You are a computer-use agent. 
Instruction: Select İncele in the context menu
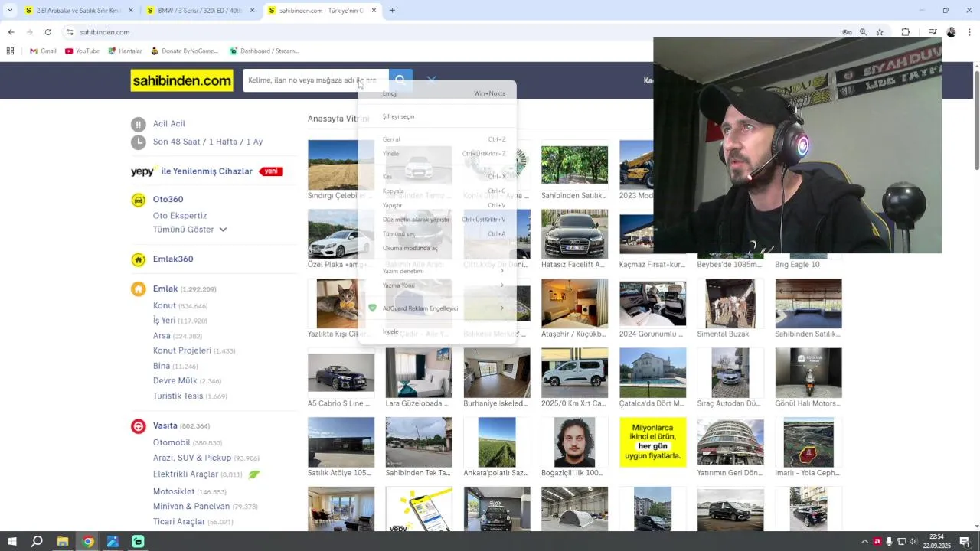[437, 331]
